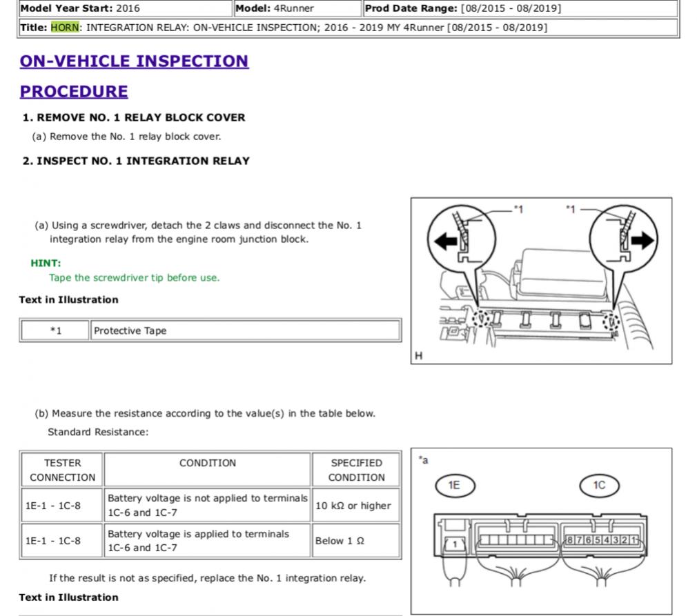
Task: Click the TESTER CONNECTION column header
Action: (62, 470)
